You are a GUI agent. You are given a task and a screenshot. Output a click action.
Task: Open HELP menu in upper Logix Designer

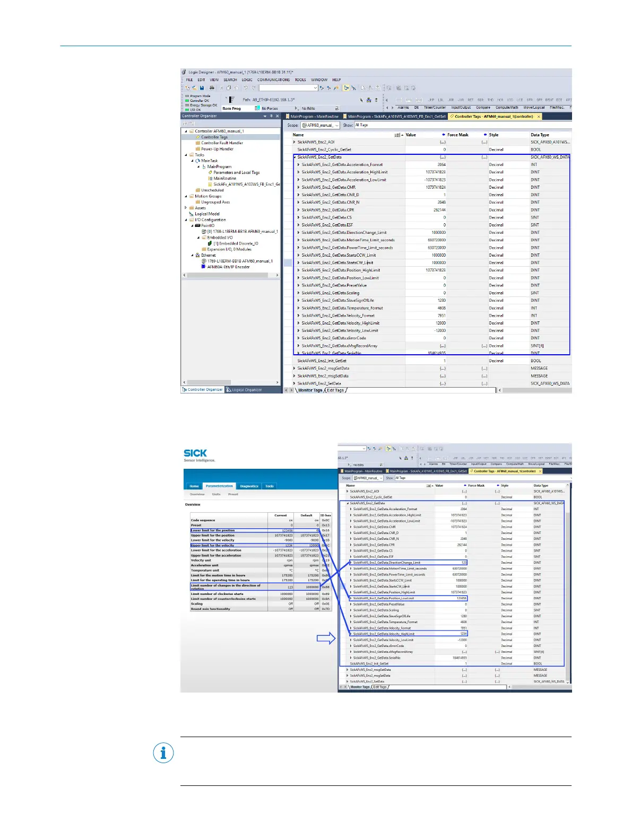coord(336,80)
